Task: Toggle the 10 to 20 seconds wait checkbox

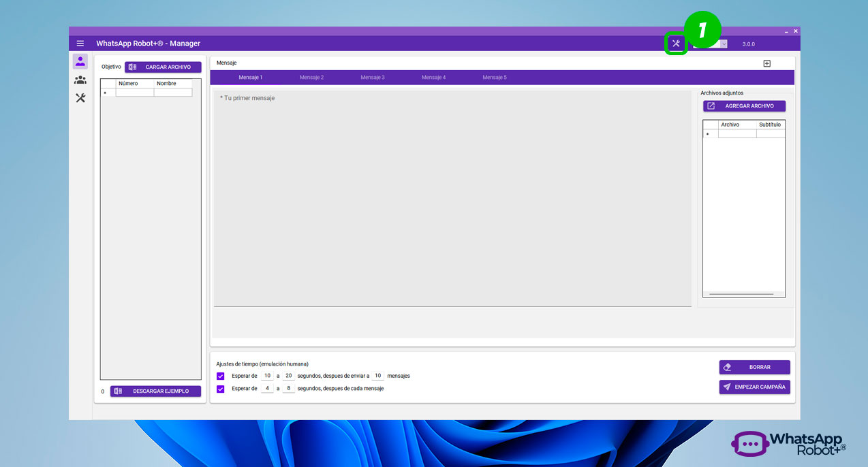Action: [220, 376]
